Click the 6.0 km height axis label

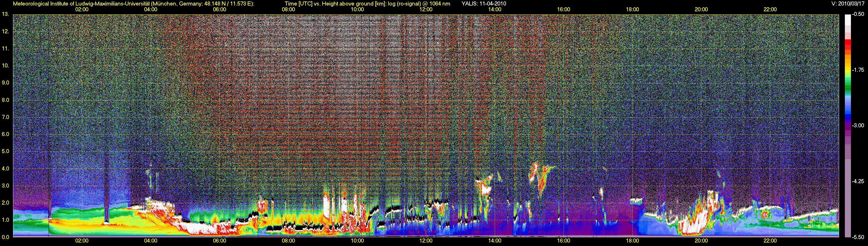(x=5, y=134)
